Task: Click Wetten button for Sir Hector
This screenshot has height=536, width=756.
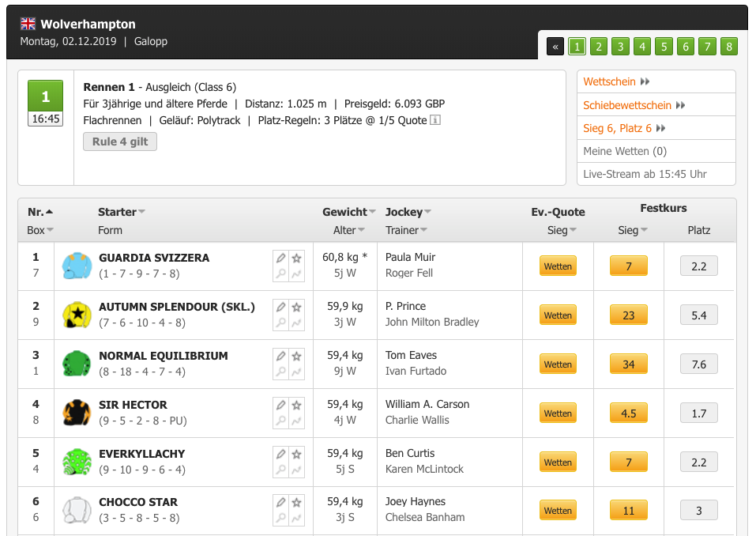Action: tap(558, 413)
